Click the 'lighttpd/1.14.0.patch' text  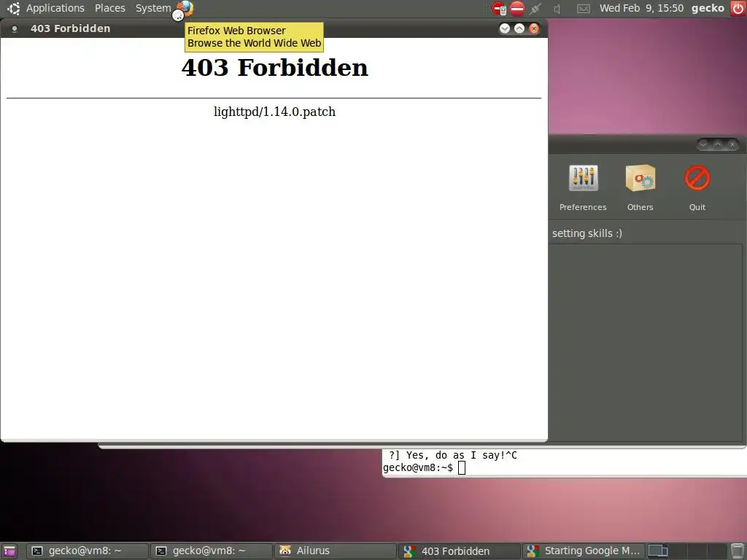(x=274, y=112)
